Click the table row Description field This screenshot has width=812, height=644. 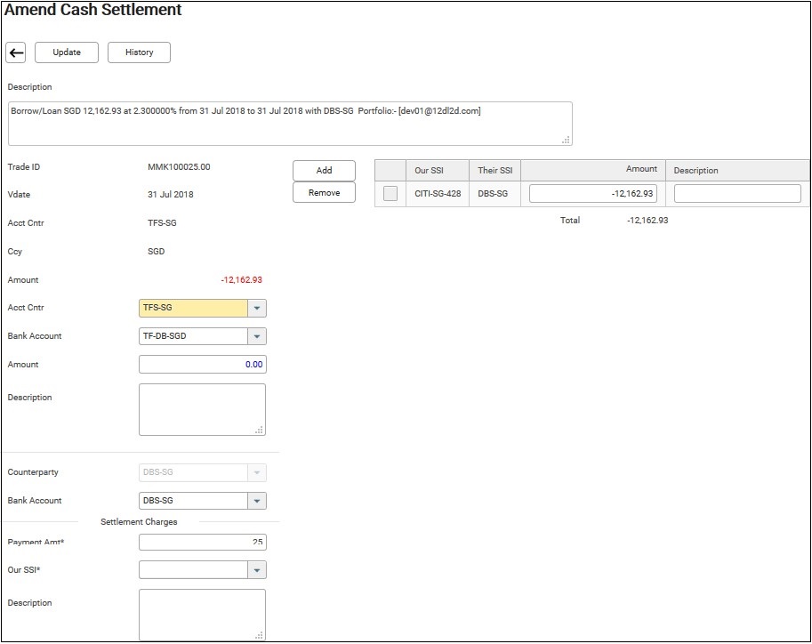click(x=736, y=194)
